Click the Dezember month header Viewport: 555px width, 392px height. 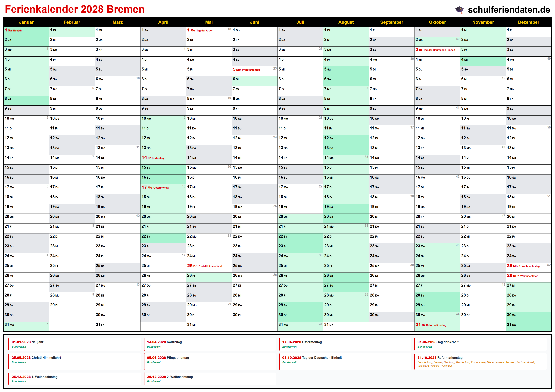pos(528,22)
